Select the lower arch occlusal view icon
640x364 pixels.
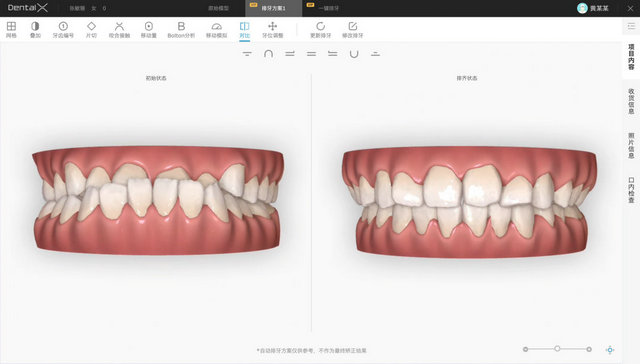pos(354,53)
